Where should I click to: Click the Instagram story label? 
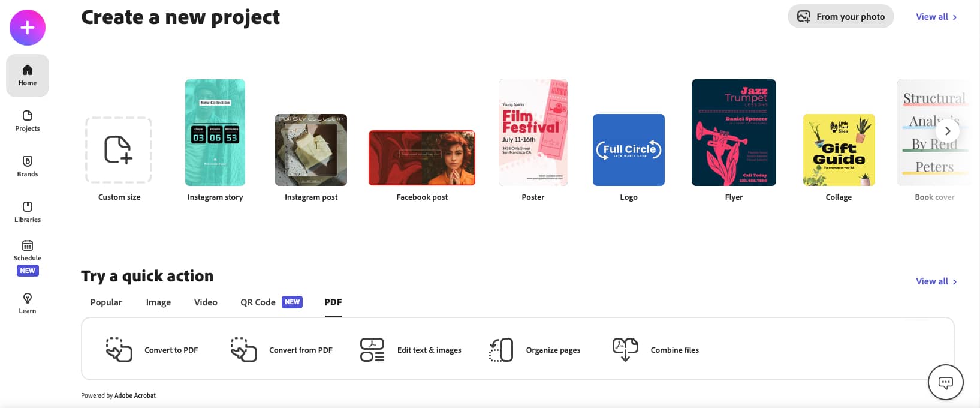[215, 197]
